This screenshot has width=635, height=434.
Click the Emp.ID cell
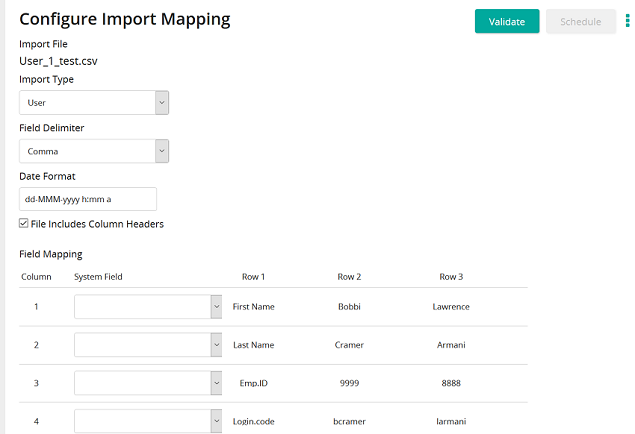coord(254,383)
